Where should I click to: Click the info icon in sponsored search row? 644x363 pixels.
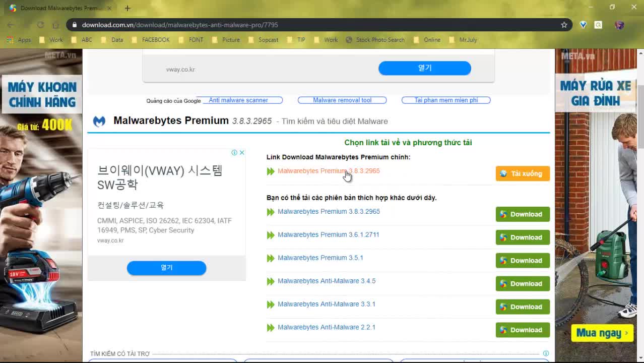546,353
